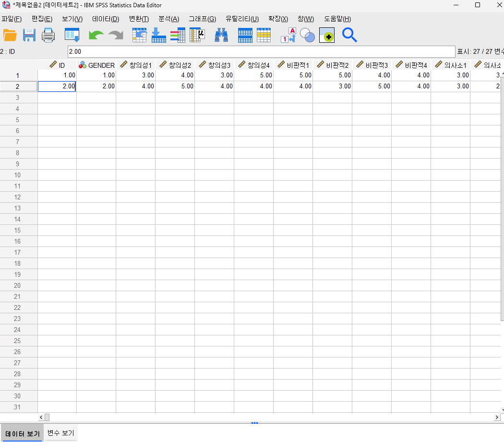
Task: Select row header 3
Action: coord(19,98)
